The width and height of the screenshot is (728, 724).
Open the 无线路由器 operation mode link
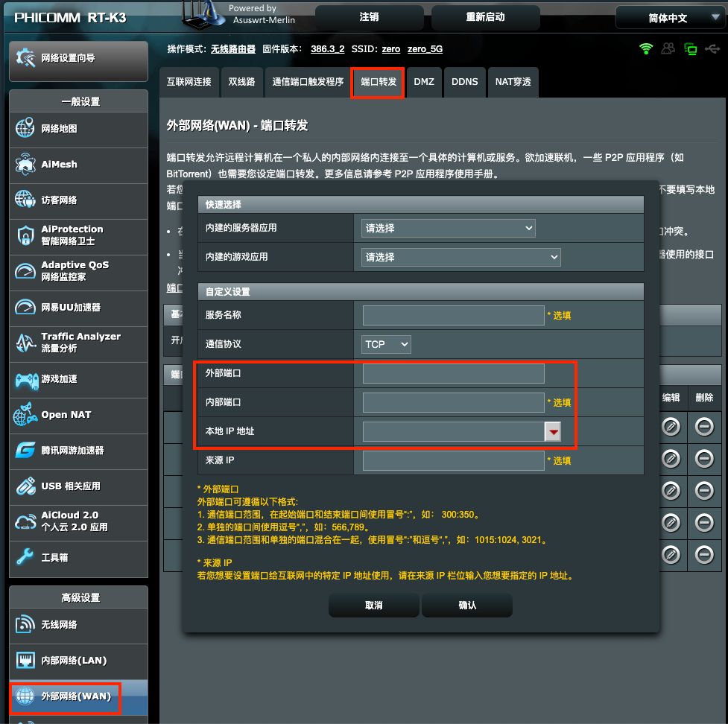click(233, 49)
